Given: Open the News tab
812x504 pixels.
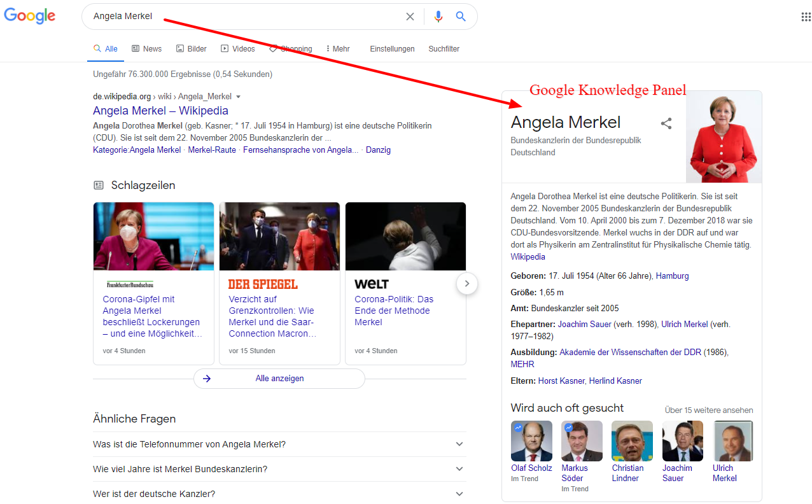Looking at the screenshot, I should (146, 49).
